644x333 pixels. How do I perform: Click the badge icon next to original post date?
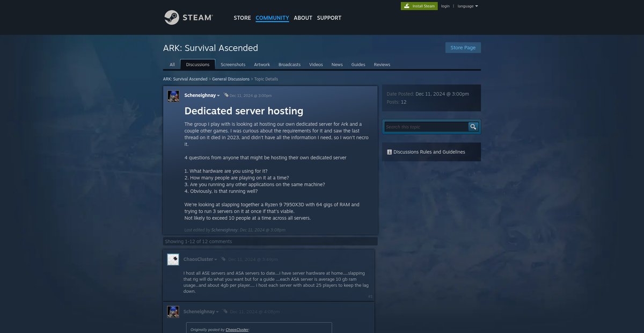click(226, 95)
